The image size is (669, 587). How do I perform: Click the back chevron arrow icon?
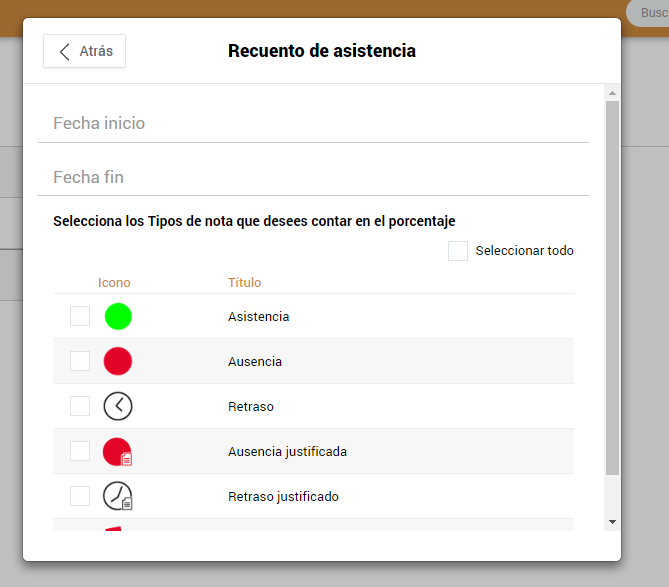(64, 52)
